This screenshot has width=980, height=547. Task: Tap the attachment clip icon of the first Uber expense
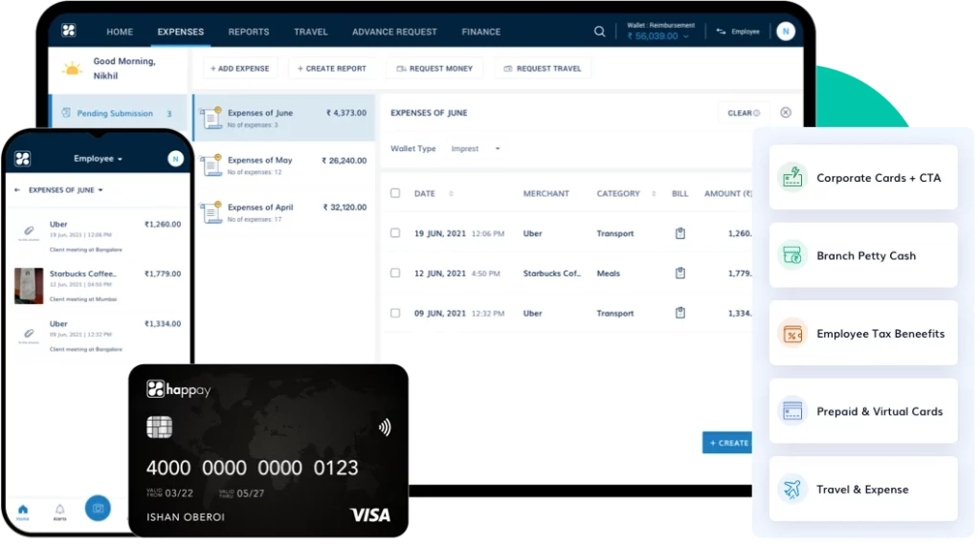pos(29,231)
